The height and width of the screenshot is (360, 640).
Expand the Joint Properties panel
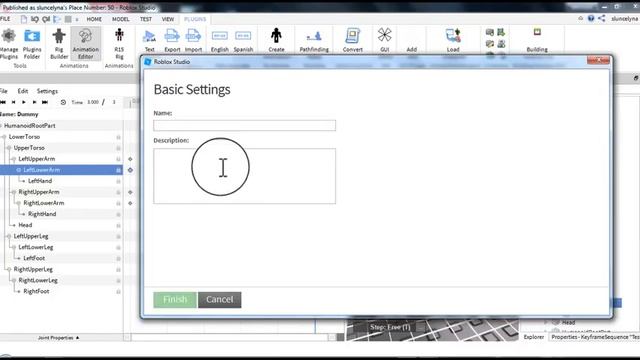[x=59, y=338]
